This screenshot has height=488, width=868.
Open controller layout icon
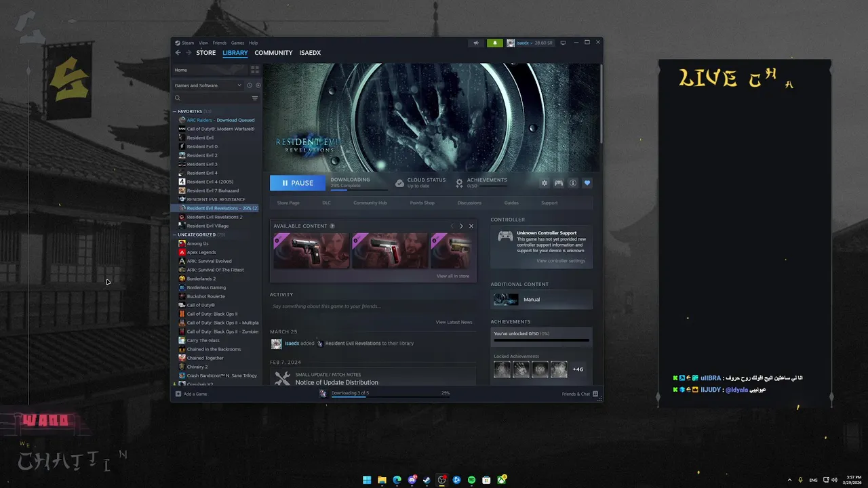coord(559,183)
